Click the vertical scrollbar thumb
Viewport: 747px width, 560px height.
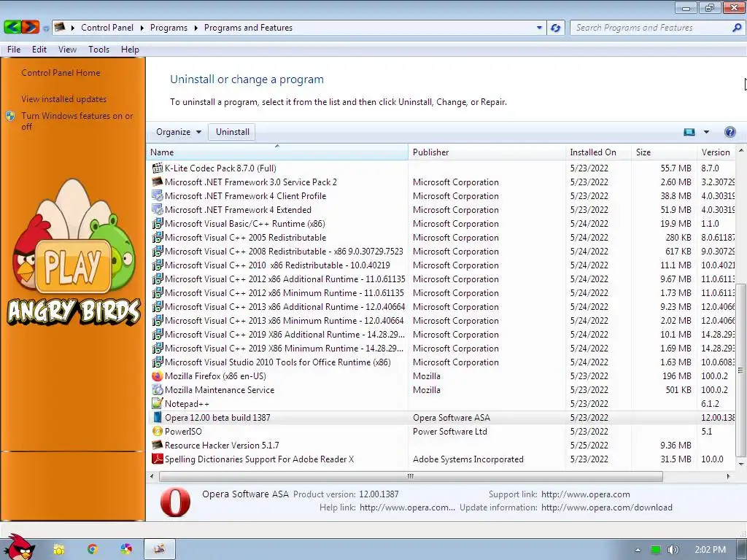point(741,370)
